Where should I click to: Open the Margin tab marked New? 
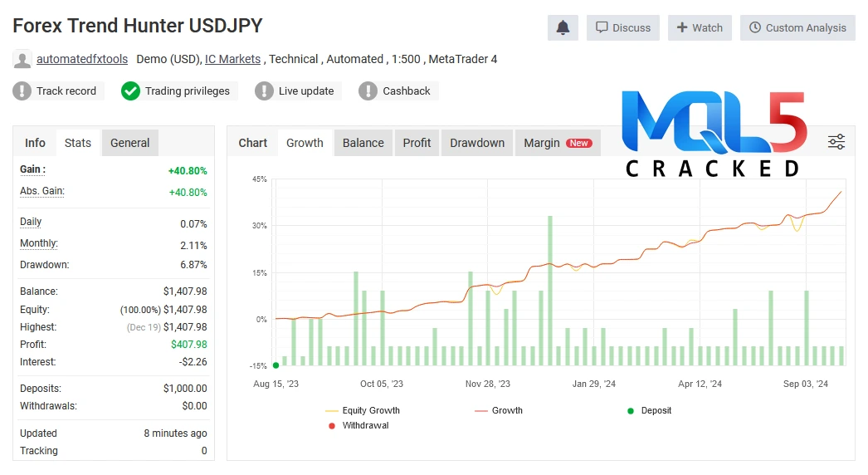(x=558, y=143)
